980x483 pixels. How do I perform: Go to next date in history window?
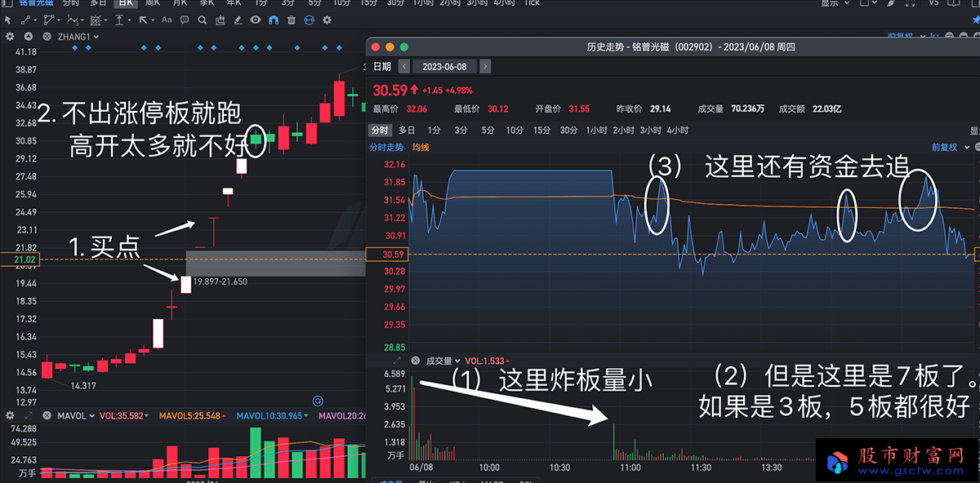(x=485, y=67)
